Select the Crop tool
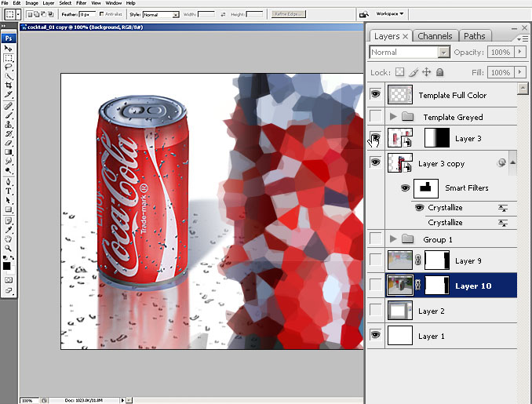 click(x=9, y=86)
